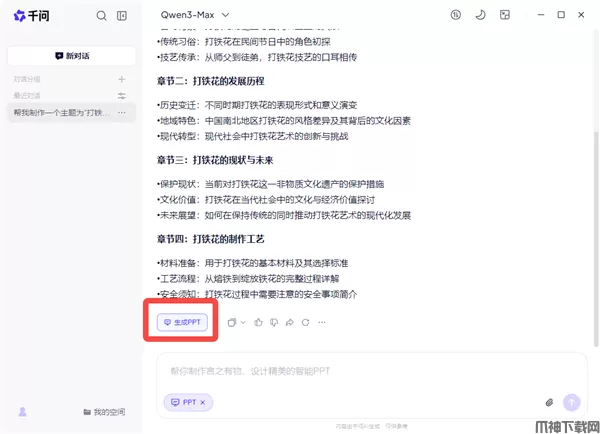Screen dimensions: 600x434
Task: Open more response actions ellipsis
Action: click(x=322, y=323)
